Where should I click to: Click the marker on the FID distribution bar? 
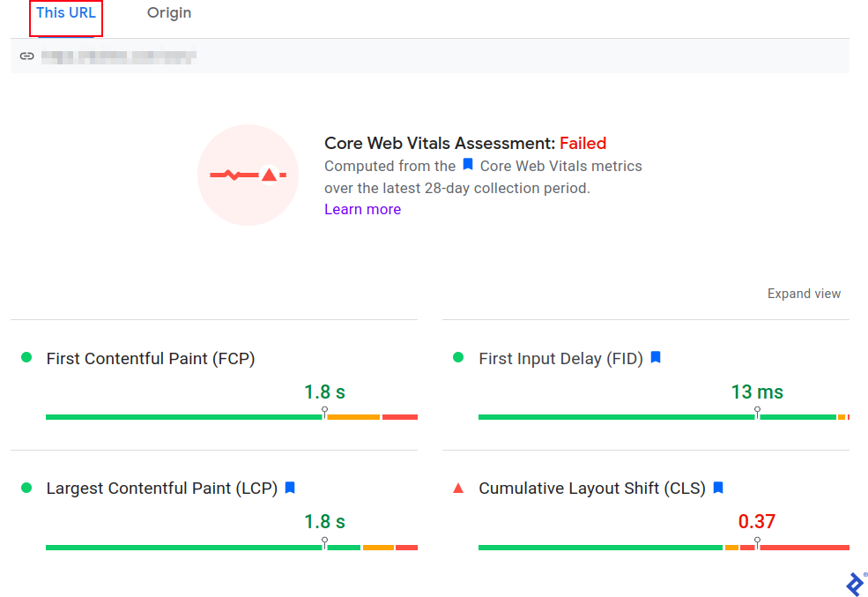756,408
